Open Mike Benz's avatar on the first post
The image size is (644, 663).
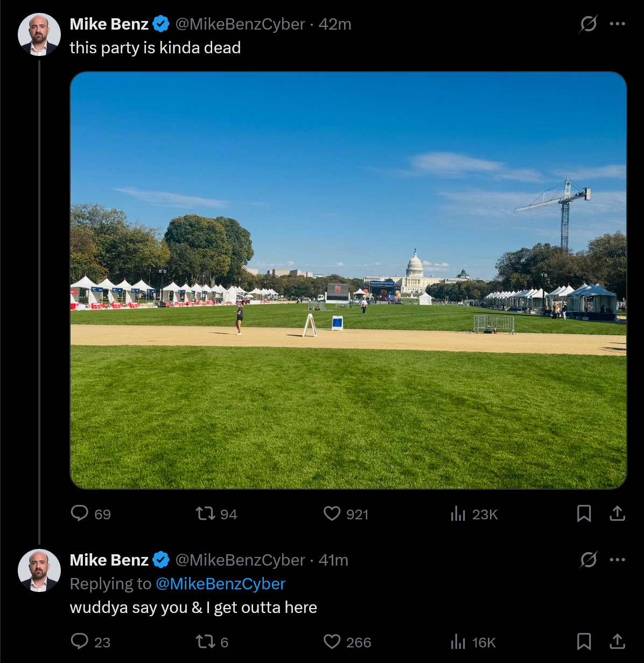point(39,34)
